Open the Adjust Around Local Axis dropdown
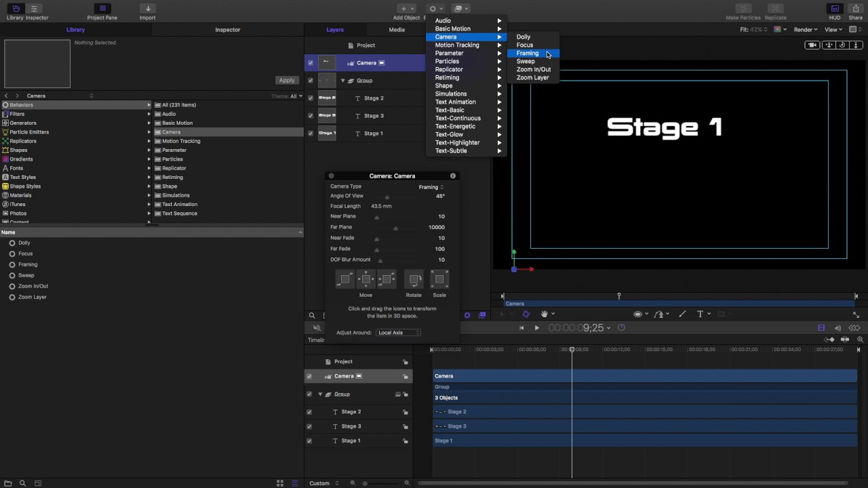 [x=399, y=333]
